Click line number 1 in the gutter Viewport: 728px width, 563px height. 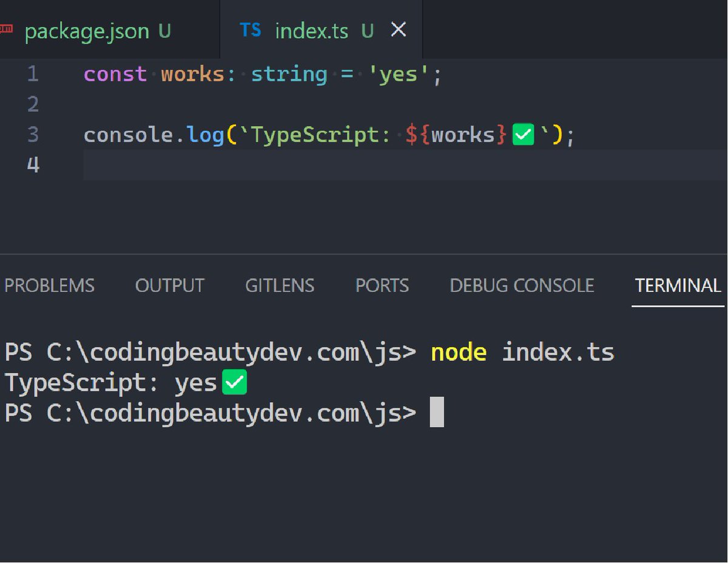(x=33, y=73)
